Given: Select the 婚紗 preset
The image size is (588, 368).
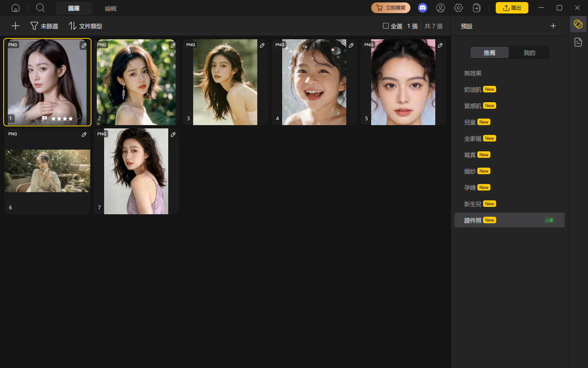Looking at the screenshot, I should tap(509, 171).
